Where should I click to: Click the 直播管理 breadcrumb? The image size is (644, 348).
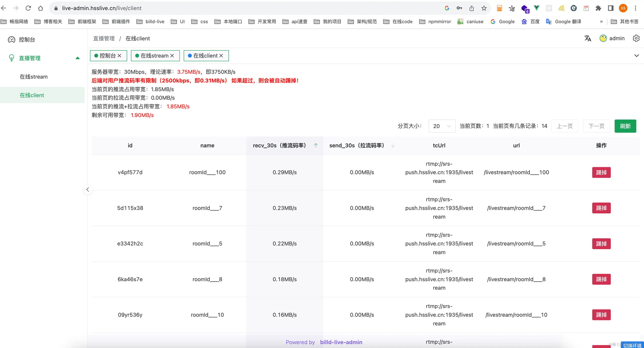104,39
